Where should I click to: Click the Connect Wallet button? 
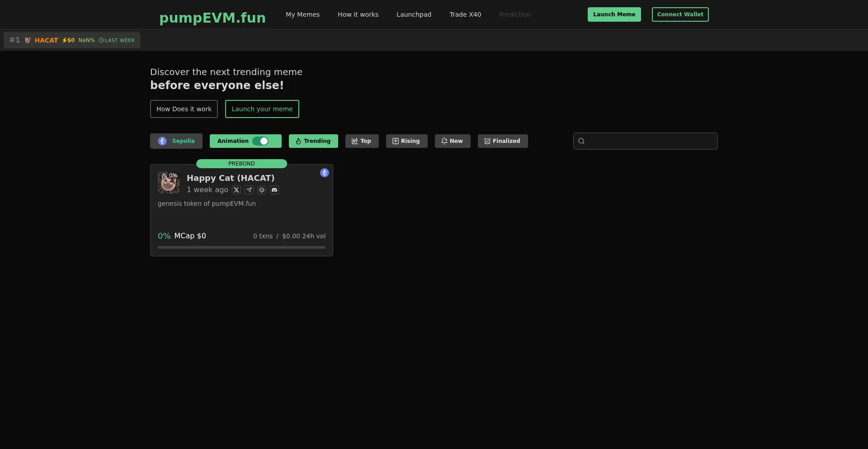coord(680,14)
